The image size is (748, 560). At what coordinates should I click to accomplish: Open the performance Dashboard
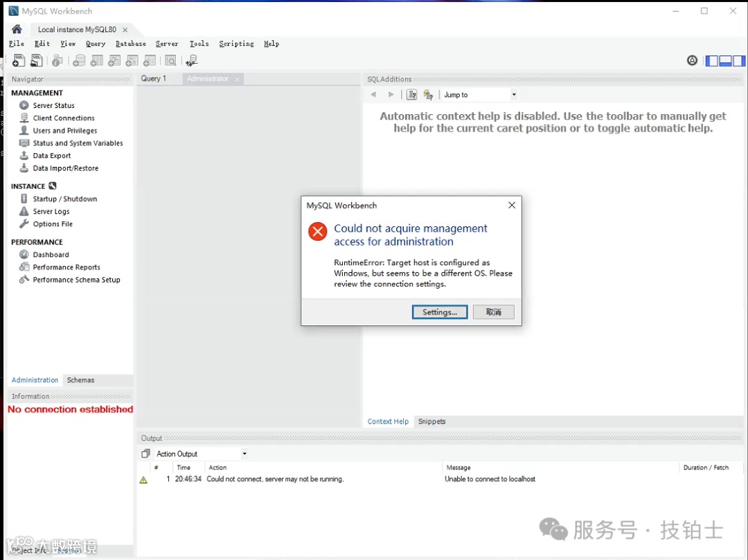(51, 255)
